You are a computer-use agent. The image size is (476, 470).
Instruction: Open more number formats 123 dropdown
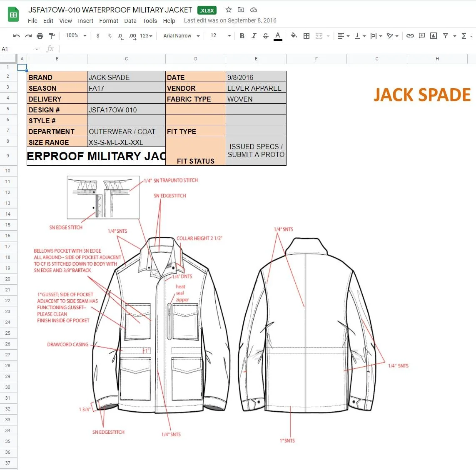(x=146, y=36)
